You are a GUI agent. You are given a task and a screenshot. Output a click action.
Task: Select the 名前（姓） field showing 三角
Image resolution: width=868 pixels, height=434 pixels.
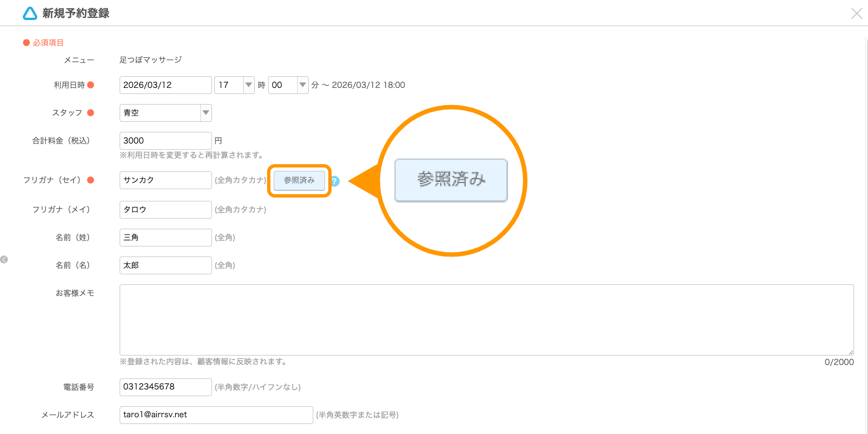[165, 237]
